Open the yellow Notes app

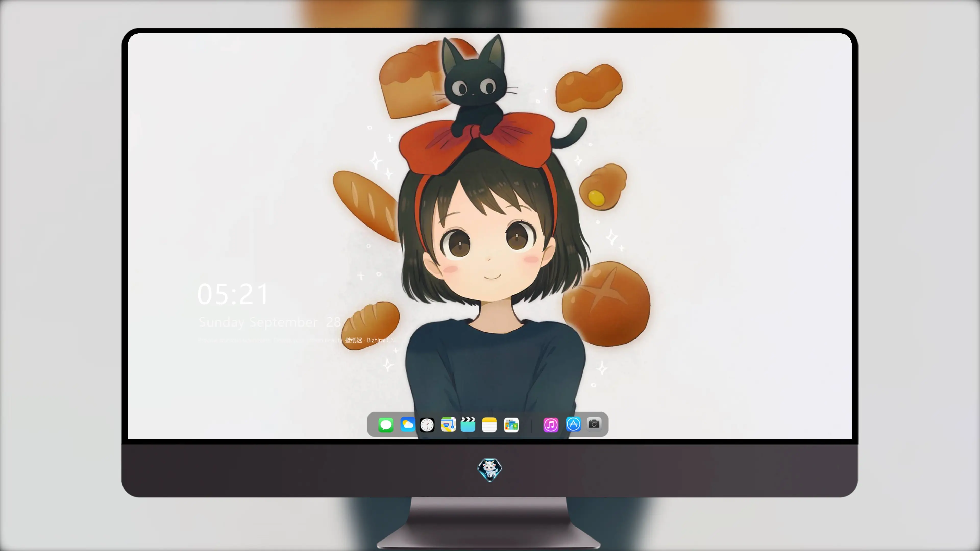point(489,425)
